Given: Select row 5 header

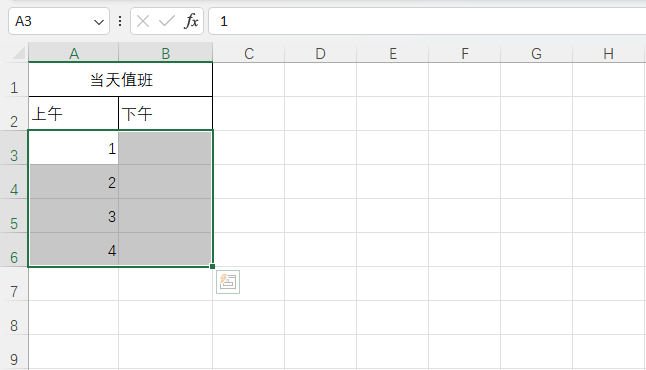Looking at the screenshot, I should click(x=14, y=216).
